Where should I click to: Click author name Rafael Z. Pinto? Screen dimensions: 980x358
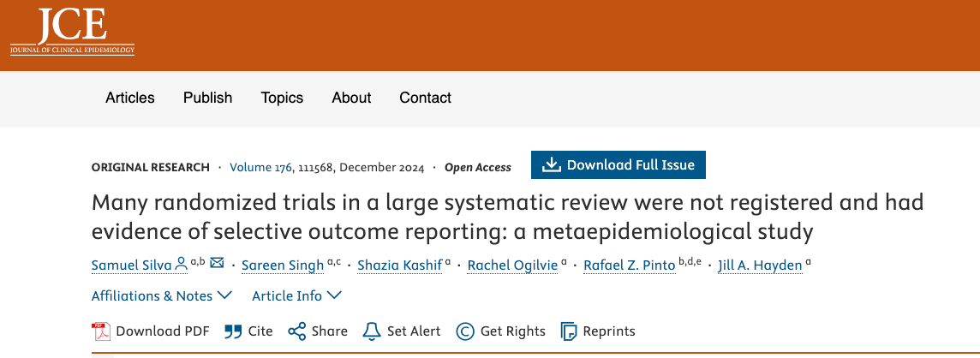pyautogui.click(x=629, y=266)
